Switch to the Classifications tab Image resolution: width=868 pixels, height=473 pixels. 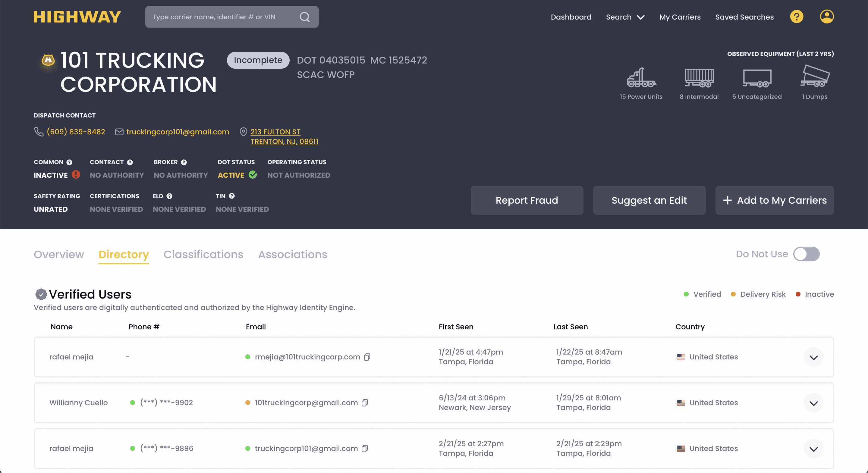(203, 254)
